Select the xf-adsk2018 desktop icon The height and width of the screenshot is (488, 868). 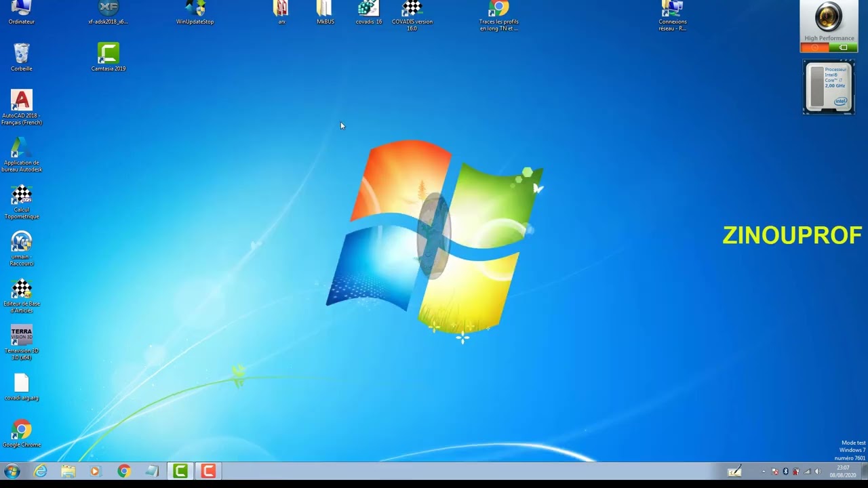tap(108, 13)
